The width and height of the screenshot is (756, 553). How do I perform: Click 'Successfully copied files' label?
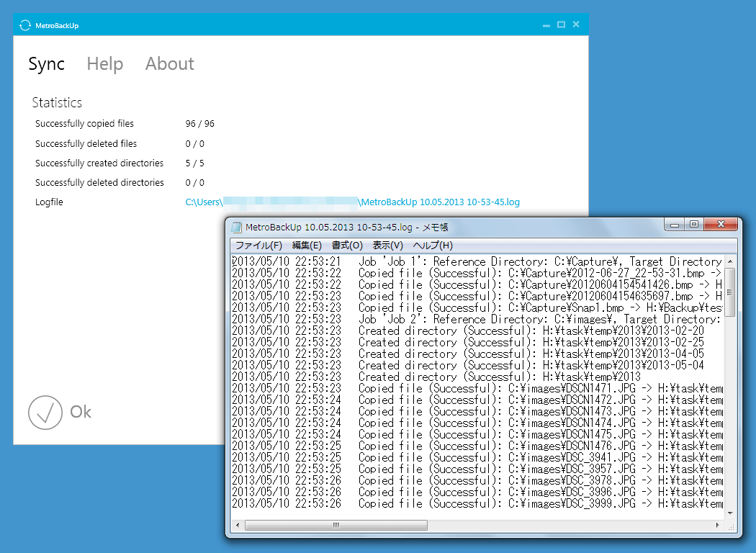point(84,123)
